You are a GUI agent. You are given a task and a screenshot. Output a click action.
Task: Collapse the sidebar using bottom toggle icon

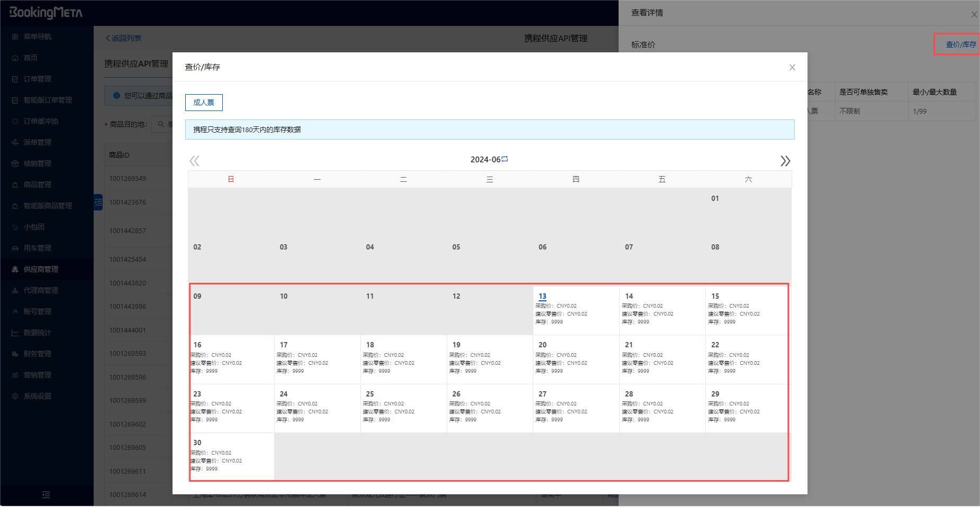(x=46, y=495)
